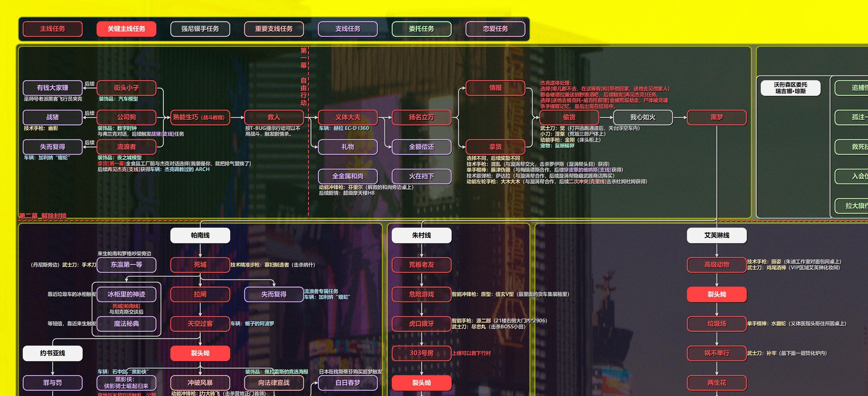Select the 天空过客 mission node
868x396 pixels.
(200, 324)
